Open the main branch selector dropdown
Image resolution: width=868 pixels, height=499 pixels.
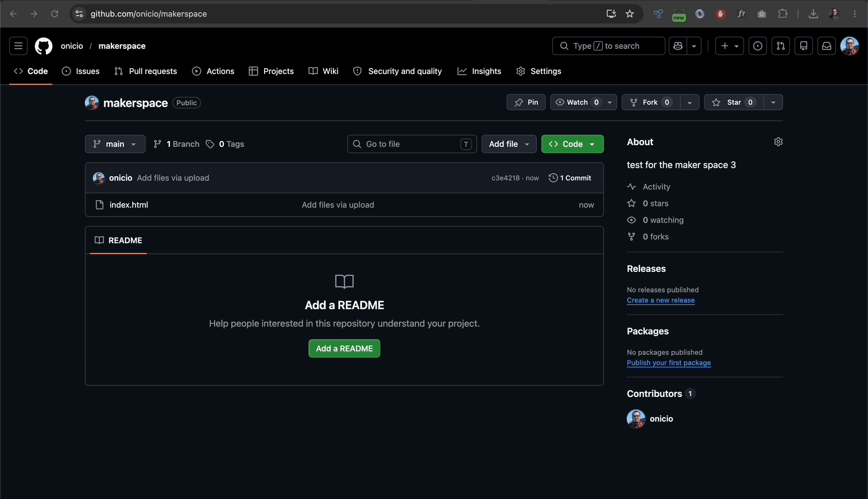pyautogui.click(x=115, y=144)
